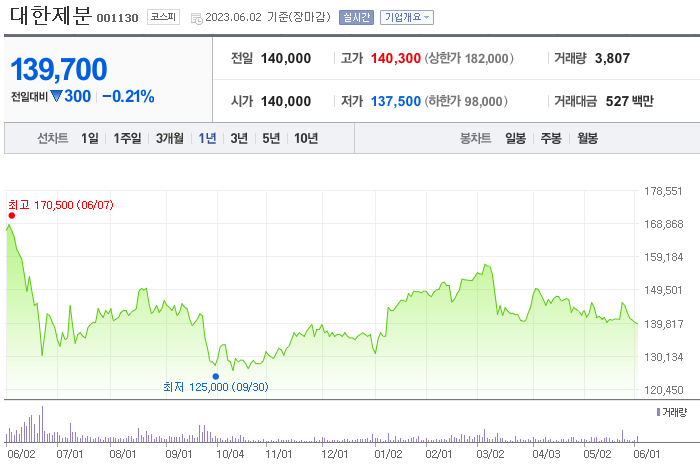
Task: Click the 고가 value 140,300
Action: (x=396, y=58)
